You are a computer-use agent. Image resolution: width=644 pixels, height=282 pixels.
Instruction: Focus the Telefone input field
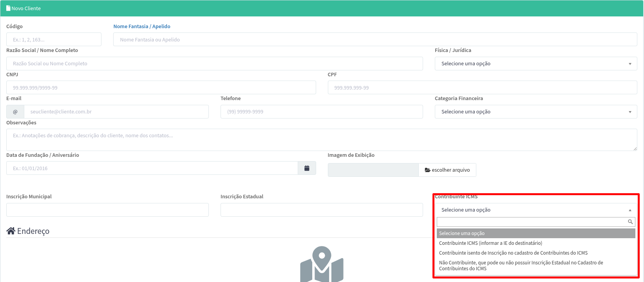click(321, 112)
